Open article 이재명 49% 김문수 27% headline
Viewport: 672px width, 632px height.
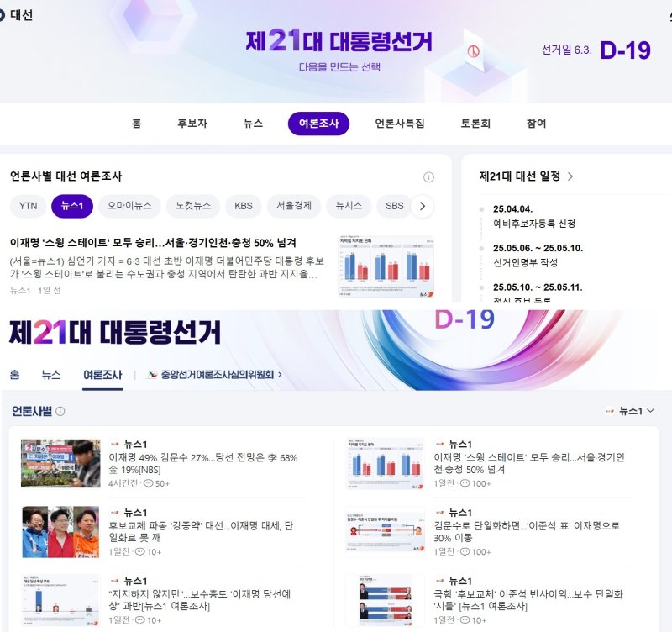[x=202, y=457]
